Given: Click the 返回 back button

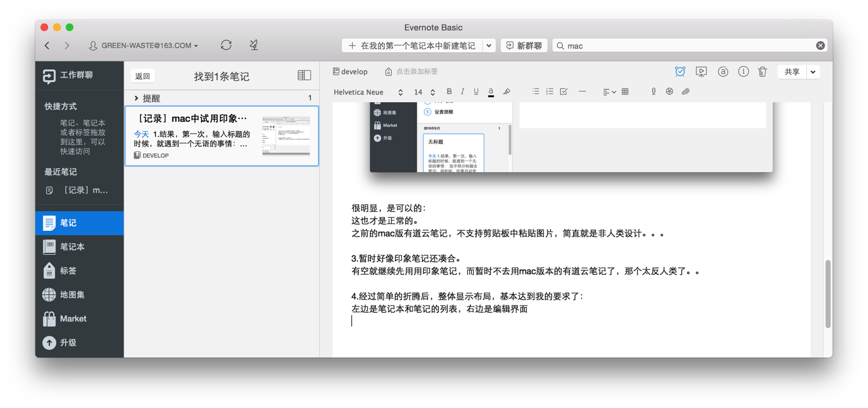Looking at the screenshot, I should click(143, 76).
